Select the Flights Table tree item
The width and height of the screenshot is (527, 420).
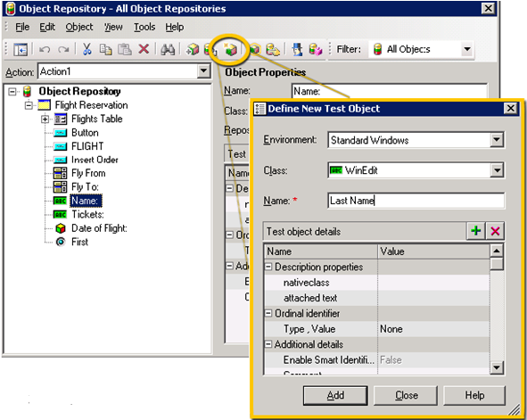click(x=97, y=119)
